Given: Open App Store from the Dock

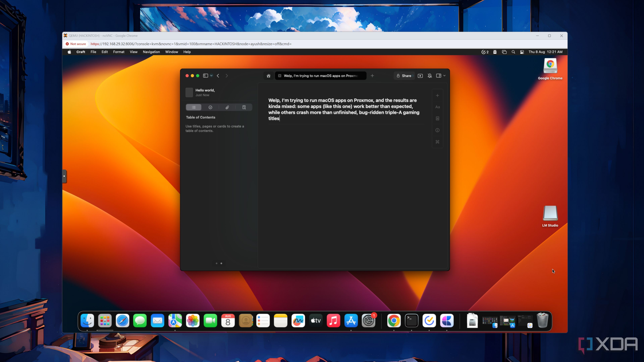Looking at the screenshot, I should tap(351, 321).
